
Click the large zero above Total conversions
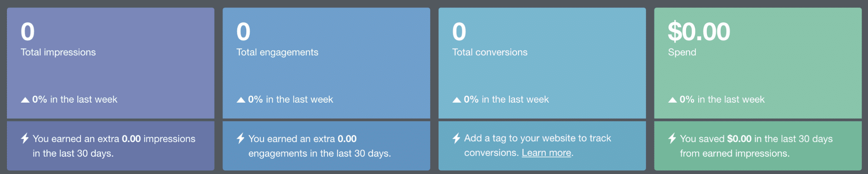click(459, 32)
